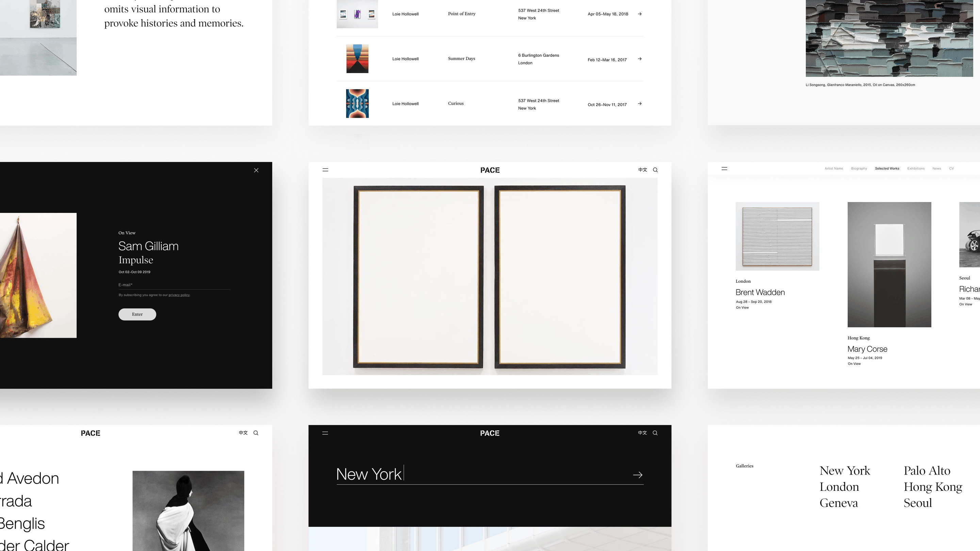Open the privacy policy link

point(179,295)
